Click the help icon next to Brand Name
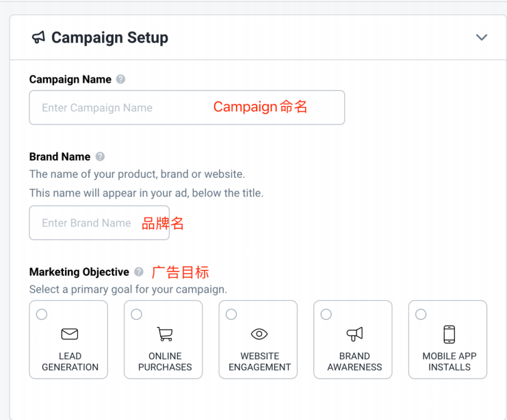This screenshot has width=507, height=420. coord(100,157)
